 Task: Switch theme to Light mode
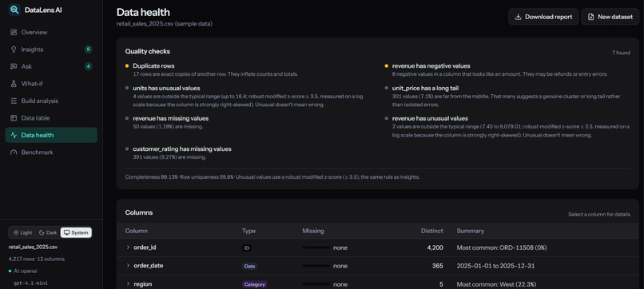pos(22,233)
